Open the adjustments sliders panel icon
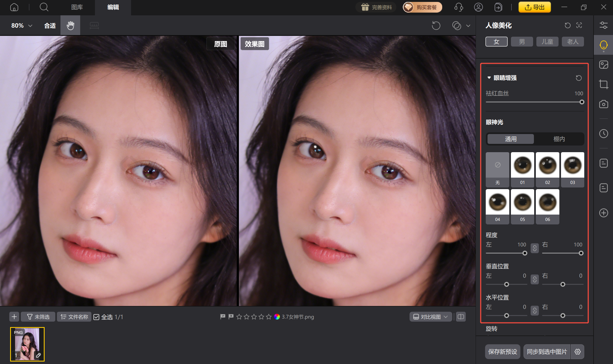 603,25
